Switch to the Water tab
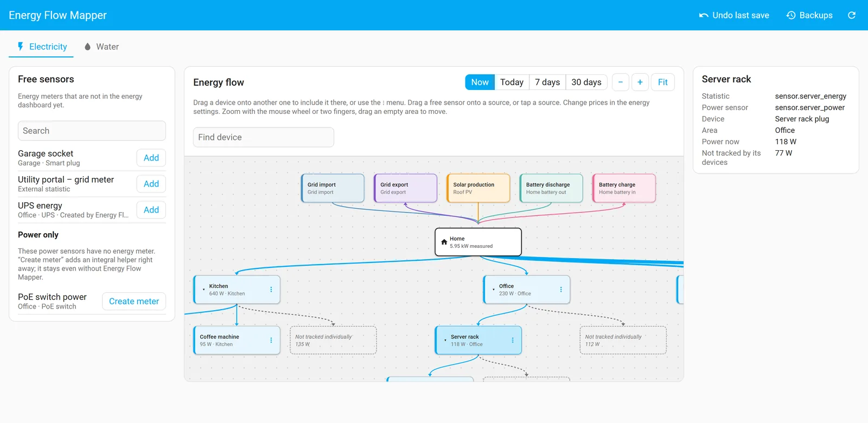The width and height of the screenshot is (868, 423). tap(101, 47)
